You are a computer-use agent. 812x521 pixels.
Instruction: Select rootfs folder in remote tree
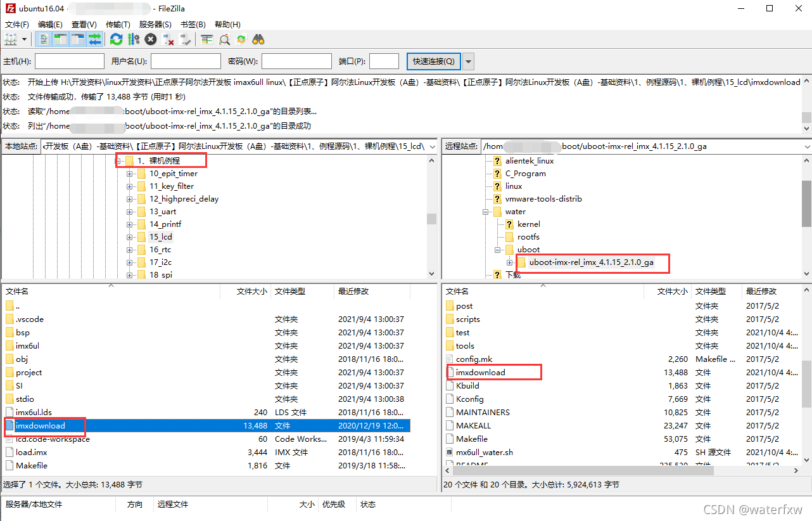528,237
